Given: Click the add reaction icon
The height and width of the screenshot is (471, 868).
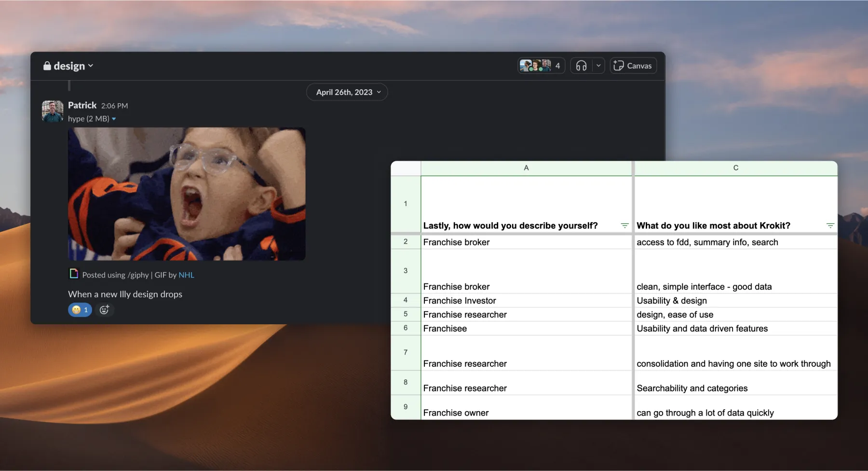Looking at the screenshot, I should [104, 310].
